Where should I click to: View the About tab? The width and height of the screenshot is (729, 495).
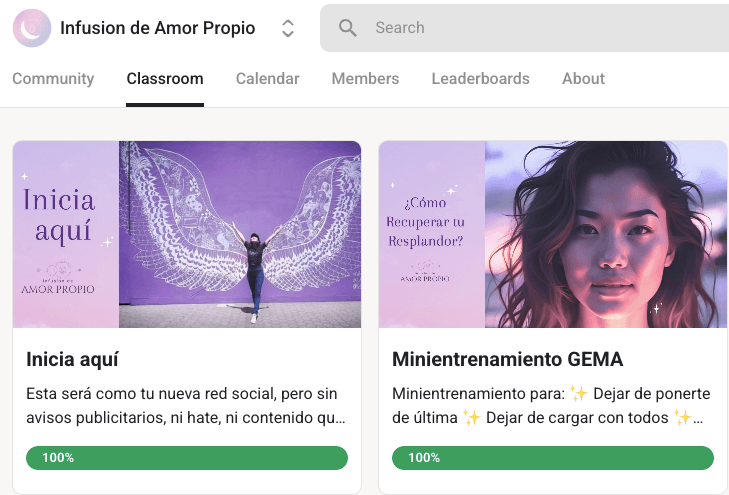coord(583,79)
